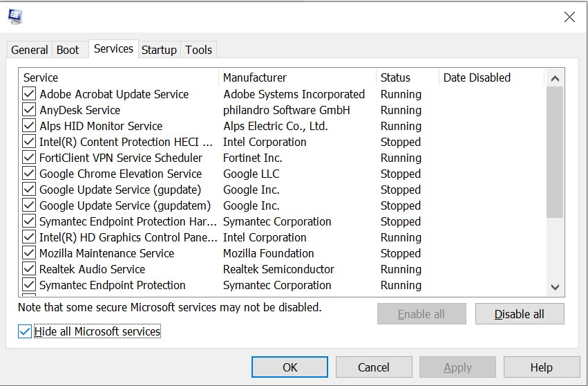Switch to the Startup tab
Screen dimensions: 588x386
click(x=159, y=50)
